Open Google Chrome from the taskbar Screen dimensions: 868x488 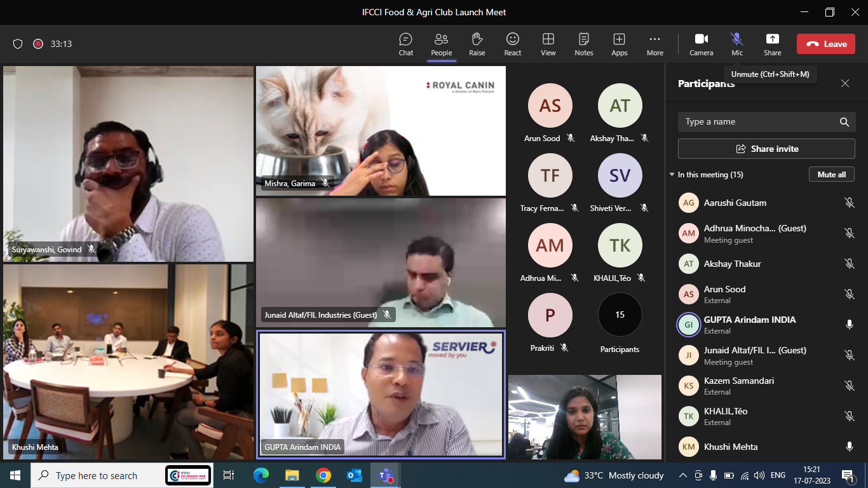tap(323, 475)
